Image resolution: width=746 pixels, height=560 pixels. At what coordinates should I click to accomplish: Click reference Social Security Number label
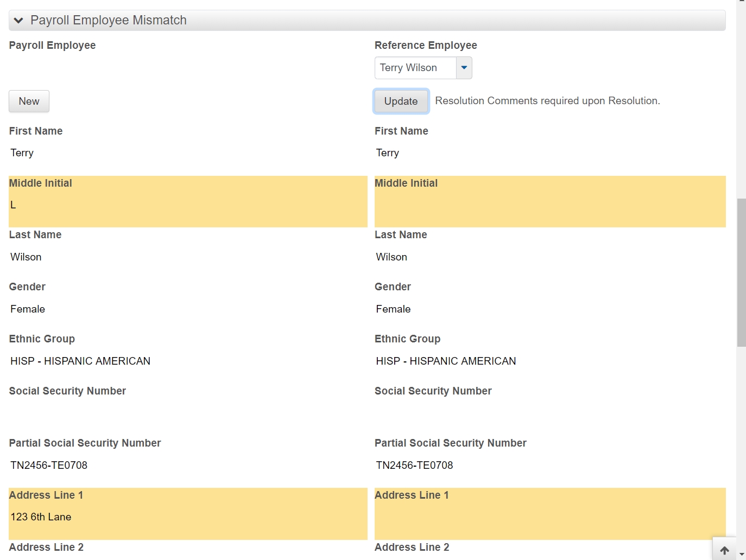(x=433, y=391)
